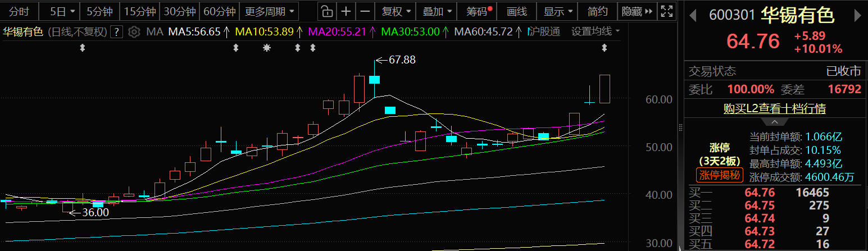Zoom out chart with minus icon
The height and width of the screenshot is (251, 868).
pyautogui.click(x=365, y=11)
